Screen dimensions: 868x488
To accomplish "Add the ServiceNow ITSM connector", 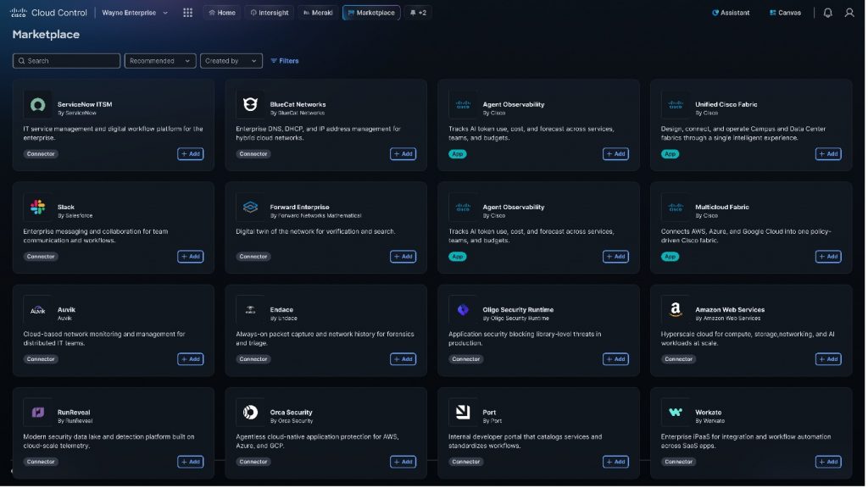I will click(x=191, y=154).
